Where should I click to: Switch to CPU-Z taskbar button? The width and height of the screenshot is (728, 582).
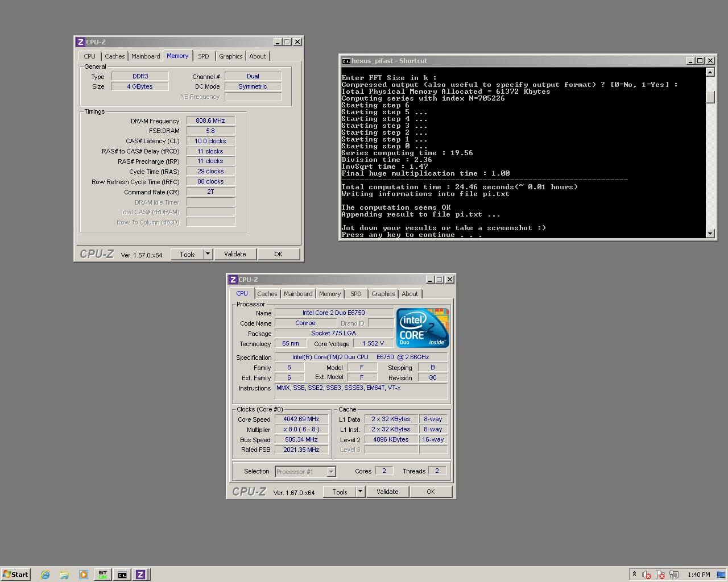(140, 575)
